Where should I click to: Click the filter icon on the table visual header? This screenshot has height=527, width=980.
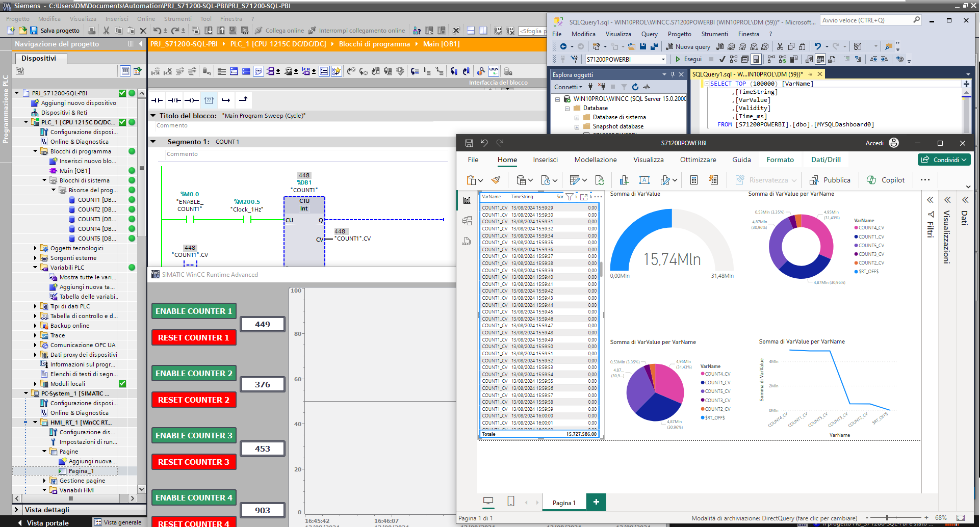570,197
